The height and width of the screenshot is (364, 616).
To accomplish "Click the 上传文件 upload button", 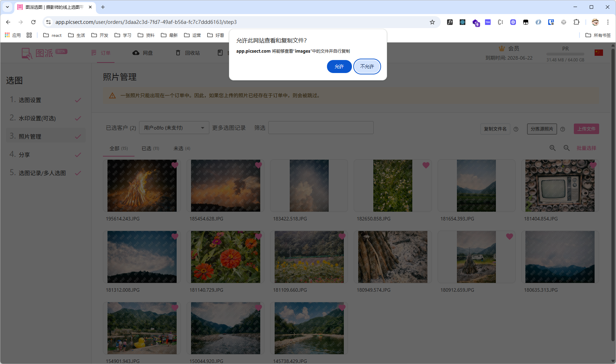I will click(586, 129).
